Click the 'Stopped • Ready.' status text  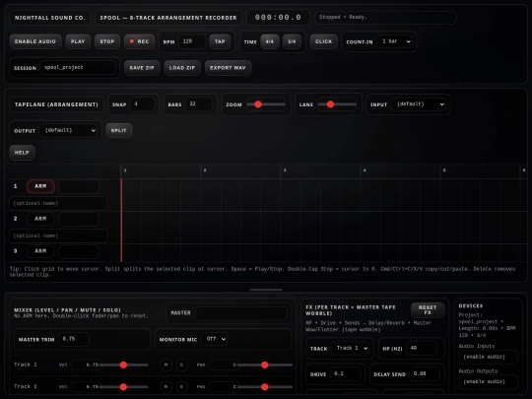click(x=343, y=17)
